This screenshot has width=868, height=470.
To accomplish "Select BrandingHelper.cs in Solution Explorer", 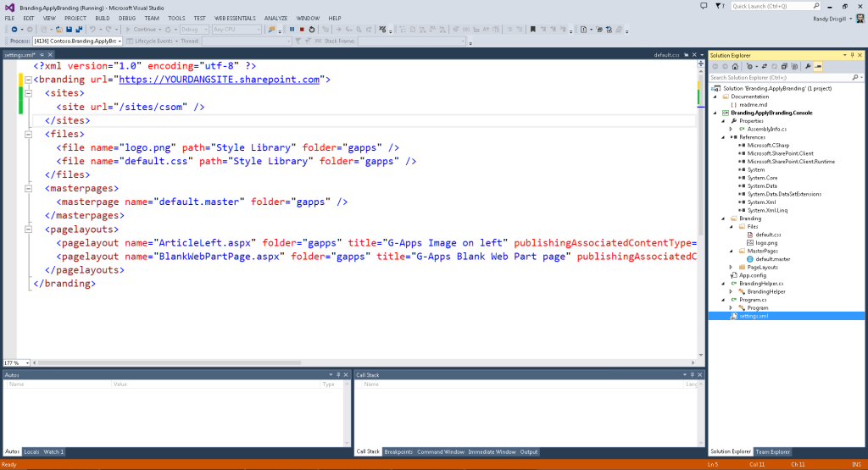I will [760, 283].
